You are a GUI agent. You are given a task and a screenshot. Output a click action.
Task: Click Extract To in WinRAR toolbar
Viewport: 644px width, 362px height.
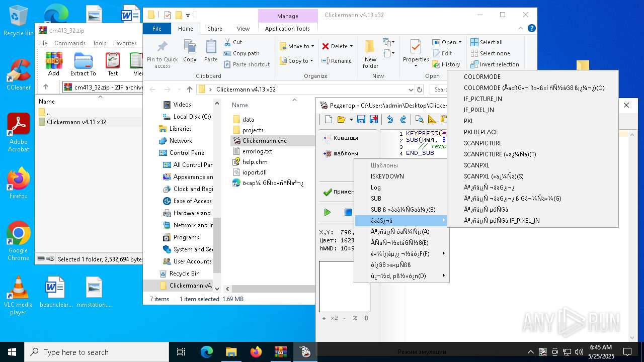tap(83, 64)
